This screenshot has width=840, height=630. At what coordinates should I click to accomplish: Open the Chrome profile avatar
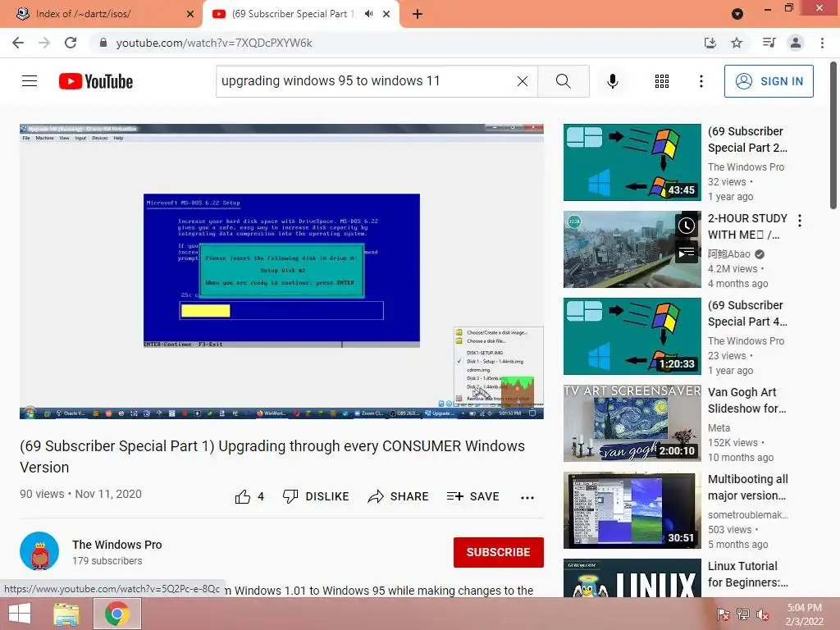pyautogui.click(x=796, y=43)
